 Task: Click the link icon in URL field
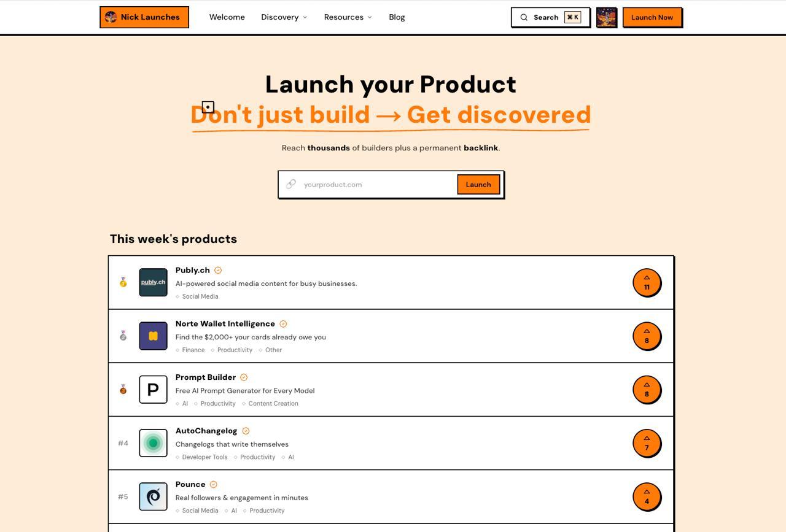point(291,184)
